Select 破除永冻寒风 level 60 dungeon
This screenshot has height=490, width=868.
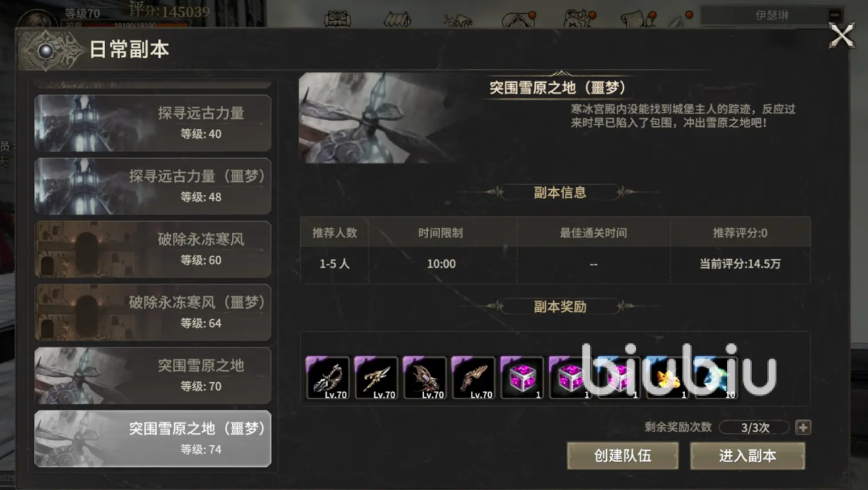click(x=153, y=249)
